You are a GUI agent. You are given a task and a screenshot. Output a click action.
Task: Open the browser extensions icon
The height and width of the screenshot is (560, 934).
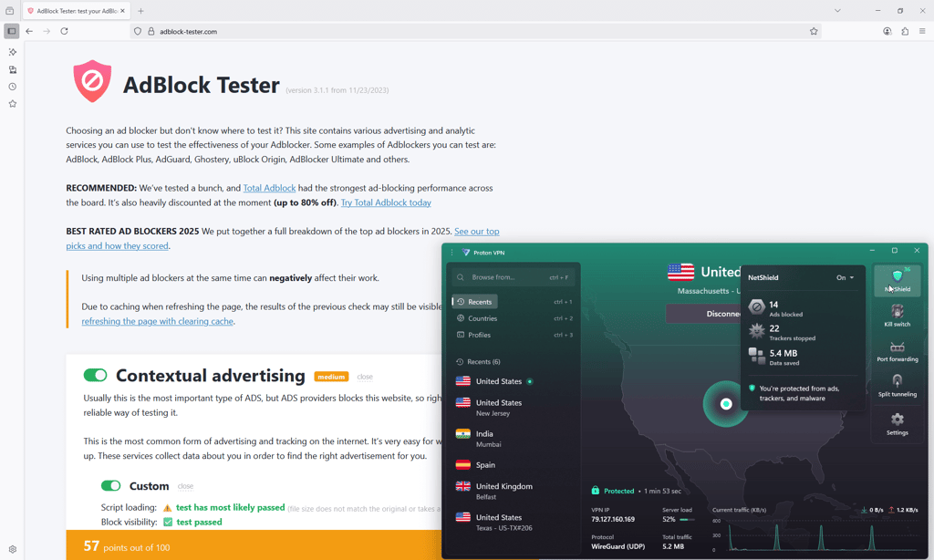(x=905, y=31)
